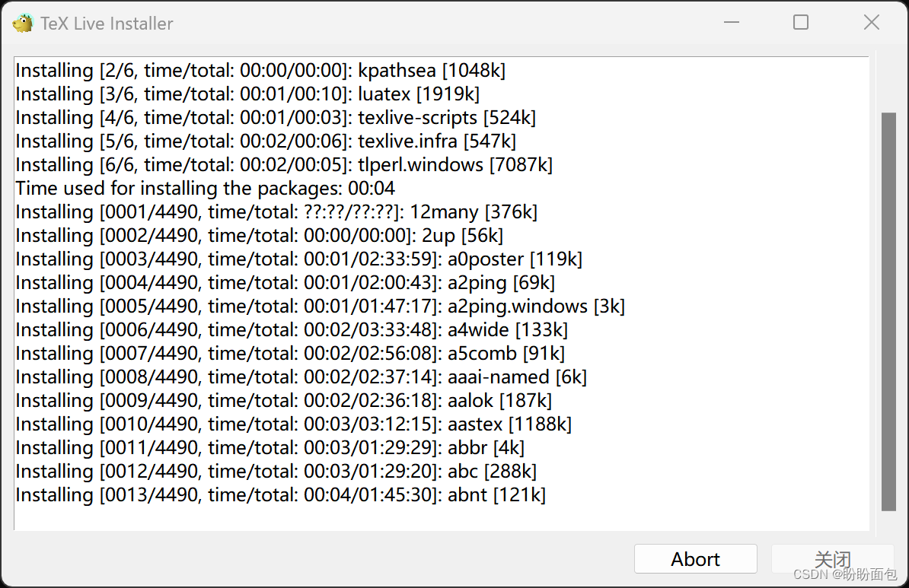Select the texlive-scripts [524k] line
Image resolution: width=909 pixels, height=588 pixels.
pyautogui.click(x=276, y=118)
